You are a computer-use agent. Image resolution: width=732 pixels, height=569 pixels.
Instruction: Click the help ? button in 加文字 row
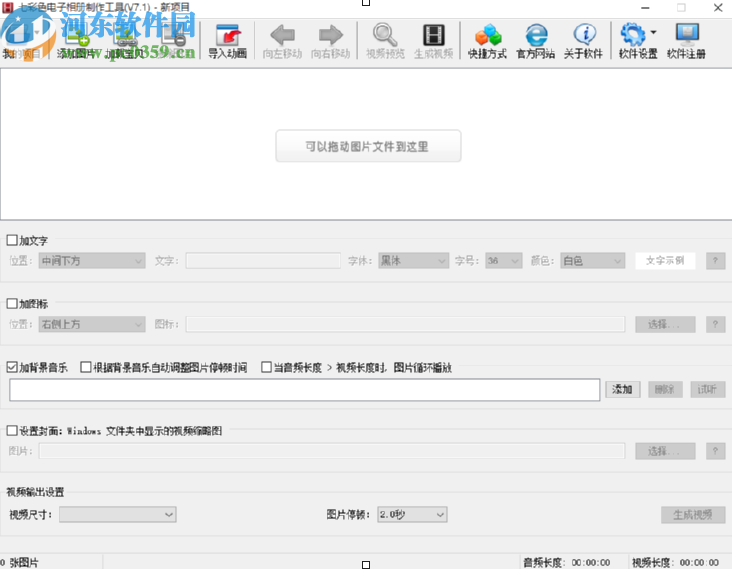[x=715, y=260]
